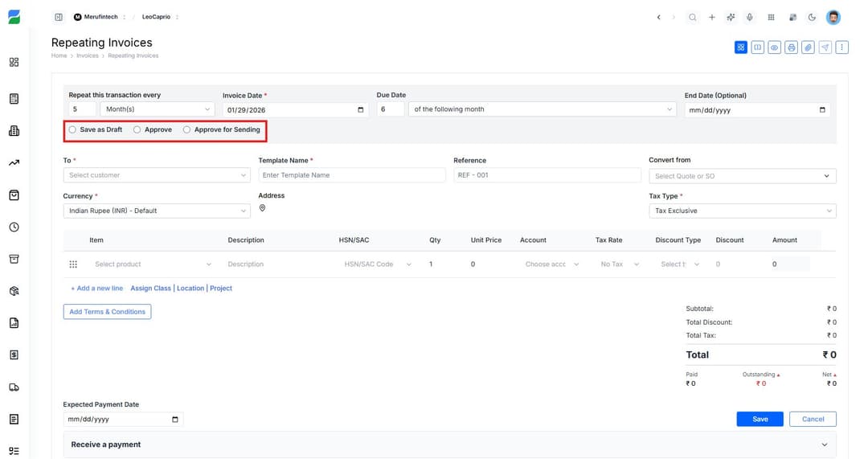The width and height of the screenshot is (868, 459).
Task: Open the archive box icon in sidebar
Action: coord(14,259)
